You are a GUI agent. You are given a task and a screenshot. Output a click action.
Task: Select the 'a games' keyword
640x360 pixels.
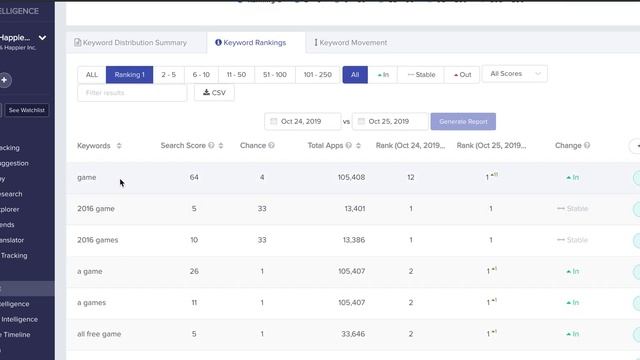pyautogui.click(x=91, y=303)
